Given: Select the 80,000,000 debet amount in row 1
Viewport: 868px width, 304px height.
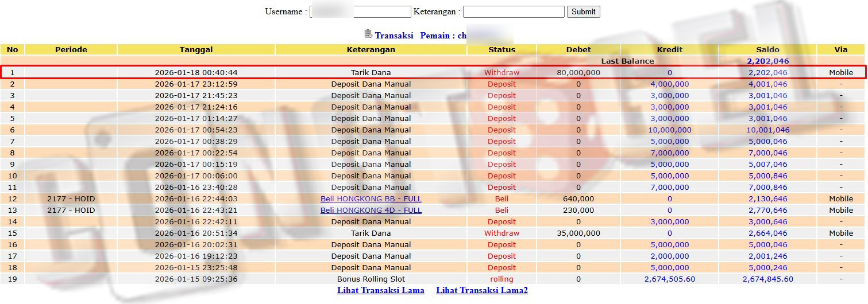Looking at the screenshot, I should pos(578,73).
